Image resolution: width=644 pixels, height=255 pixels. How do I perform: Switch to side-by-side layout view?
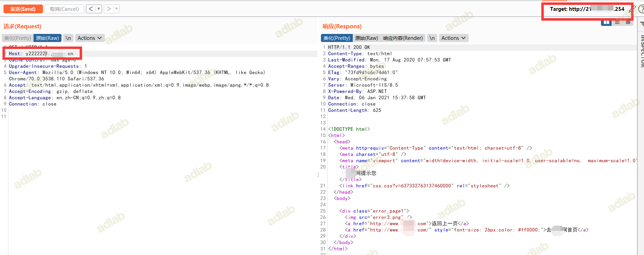pyautogui.click(x=606, y=22)
